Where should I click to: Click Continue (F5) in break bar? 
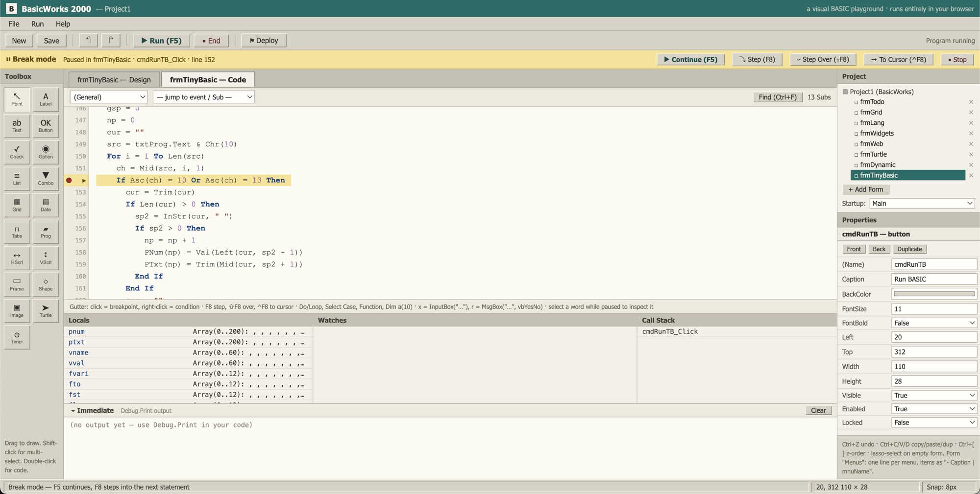pyautogui.click(x=690, y=59)
